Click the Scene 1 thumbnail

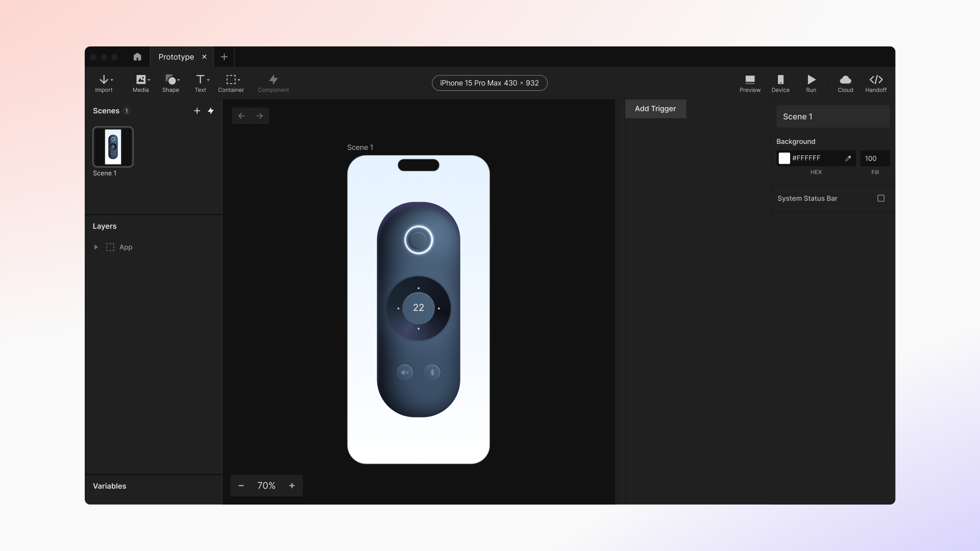tap(112, 146)
